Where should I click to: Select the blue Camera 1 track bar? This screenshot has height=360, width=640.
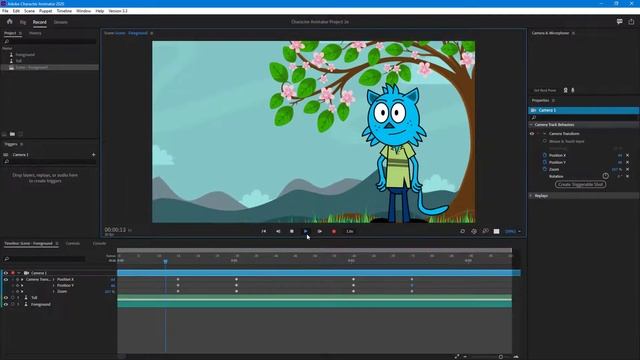pos(319,273)
